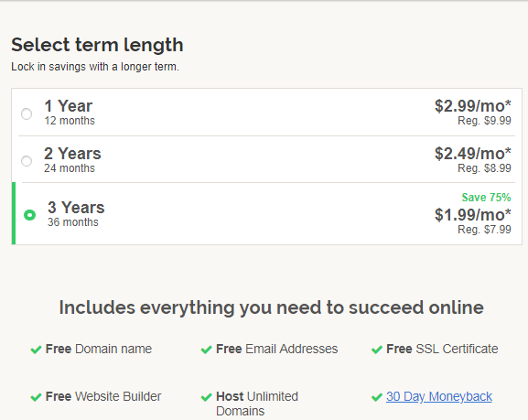Image resolution: width=528 pixels, height=420 pixels.
Task: Click the Select term length heading
Action: (97, 45)
